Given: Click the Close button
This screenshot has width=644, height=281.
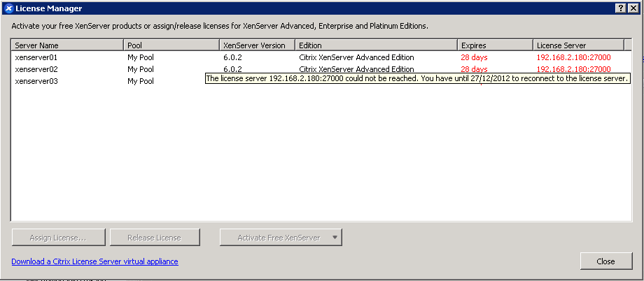Looking at the screenshot, I should point(605,261).
